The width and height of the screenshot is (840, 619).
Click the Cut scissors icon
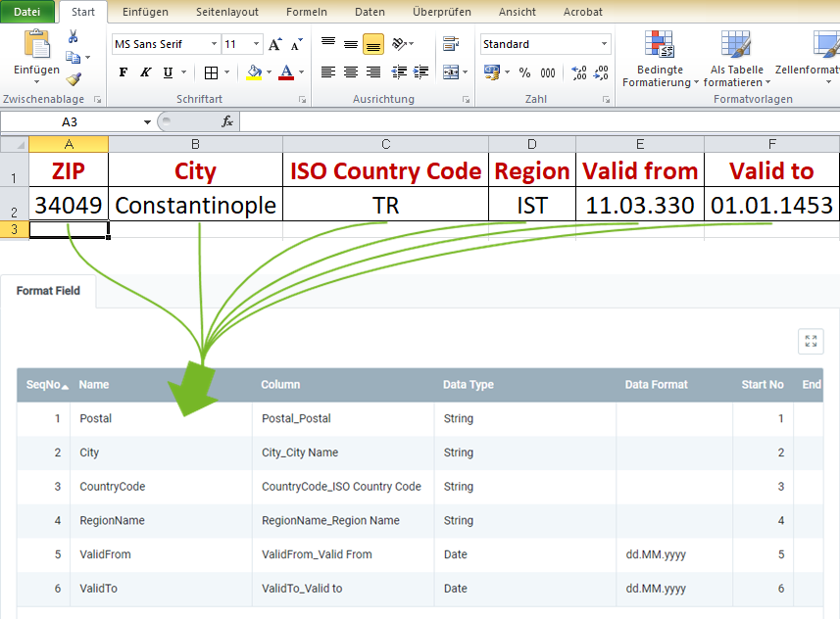pos(73,36)
